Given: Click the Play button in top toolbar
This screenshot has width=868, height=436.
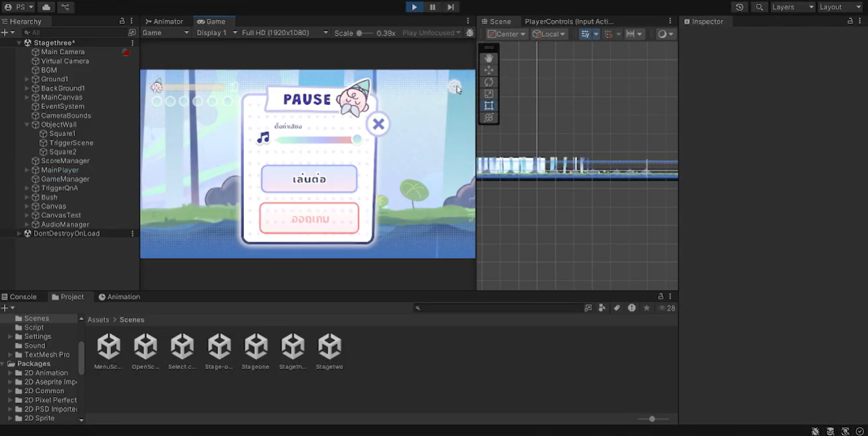Looking at the screenshot, I should (x=414, y=7).
